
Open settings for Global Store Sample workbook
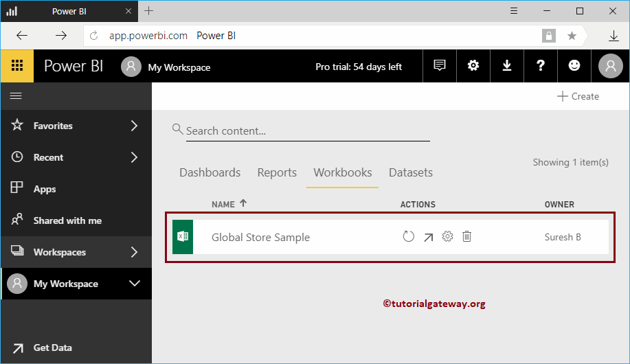(x=447, y=236)
